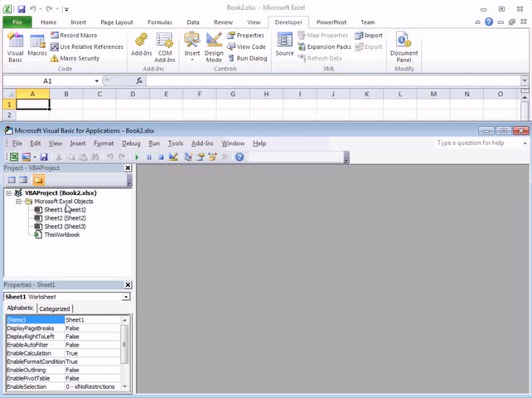The height and width of the screenshot is (398, 532).
Task: Close the Project - VBAProject pane
Action: tap(128, 167)
